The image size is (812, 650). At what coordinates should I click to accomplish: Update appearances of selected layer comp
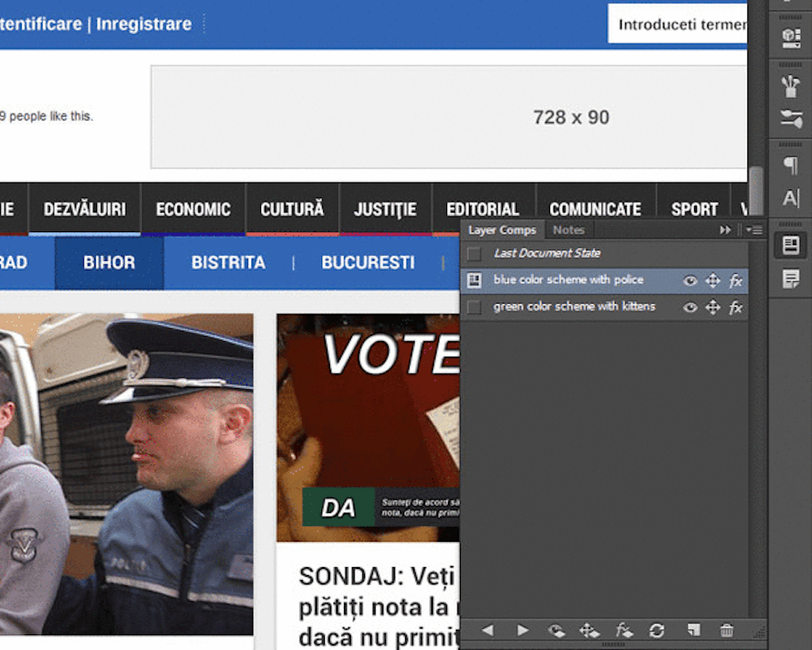tap(623, 630)
